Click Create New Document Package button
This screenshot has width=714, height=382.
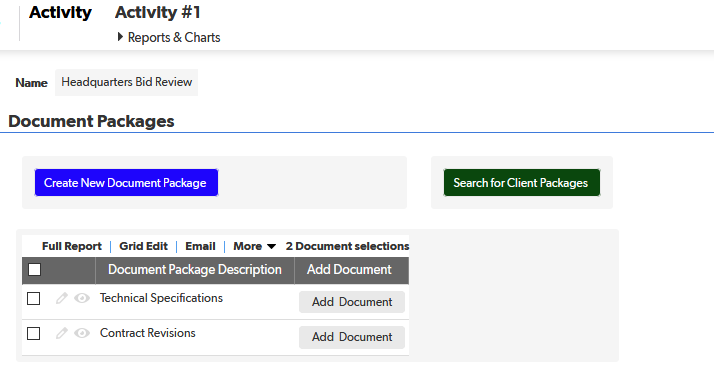(x=126, y=183)
